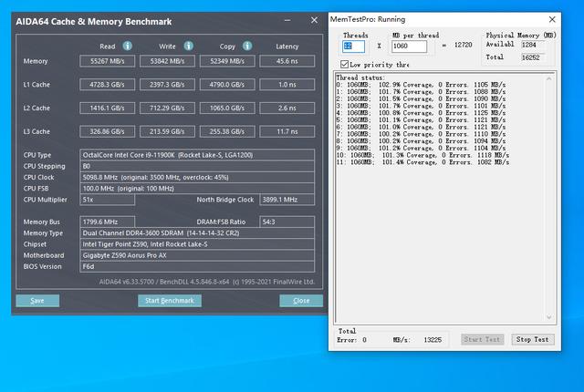Select L2 Cache Write 712.29 GB/s

click(167, 108)
